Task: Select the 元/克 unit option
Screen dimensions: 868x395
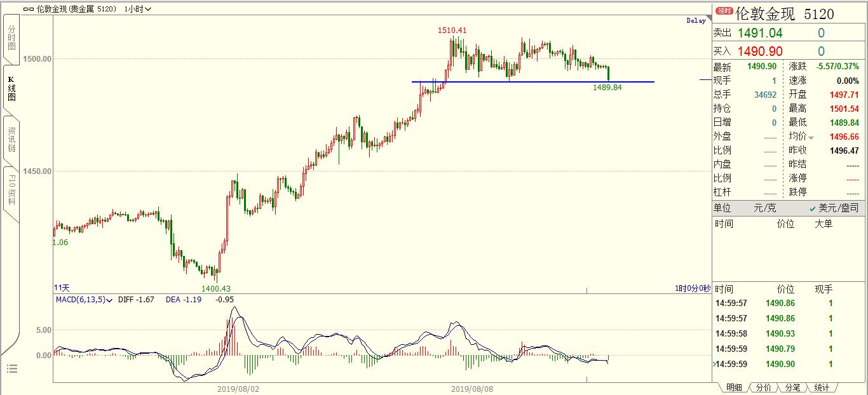Action: click(764, 208)
